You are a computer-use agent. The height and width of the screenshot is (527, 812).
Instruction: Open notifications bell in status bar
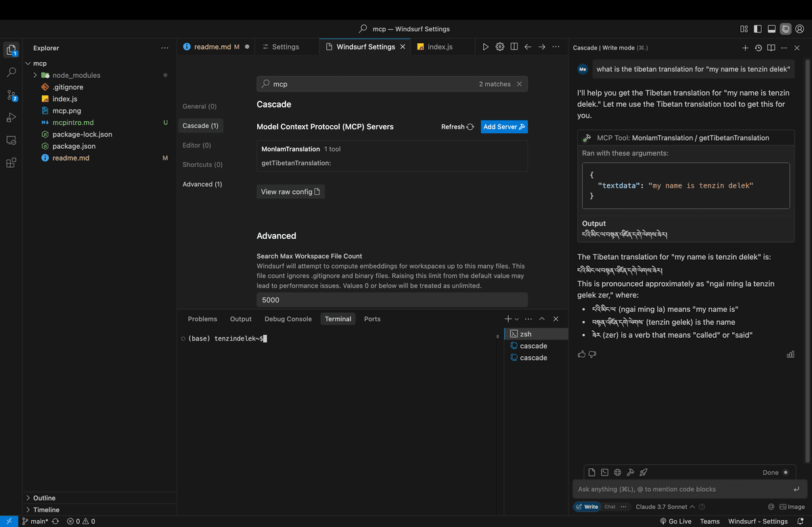pyautogui.click(x=800, y=522)
